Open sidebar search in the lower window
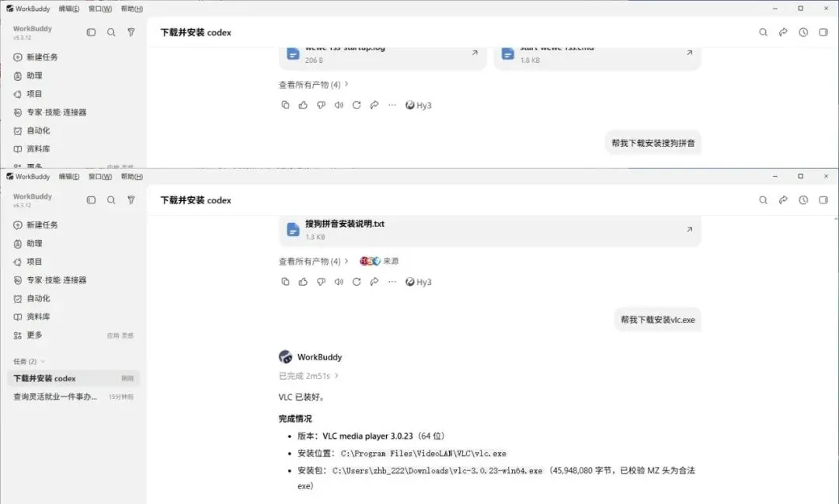Viewport: 839px width, 504px height. 111,200
